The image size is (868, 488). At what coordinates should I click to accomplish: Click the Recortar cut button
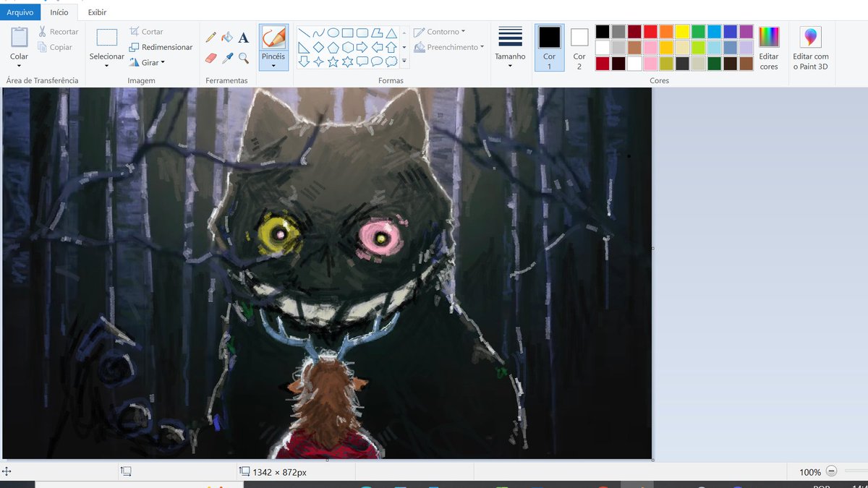[58, 32]
